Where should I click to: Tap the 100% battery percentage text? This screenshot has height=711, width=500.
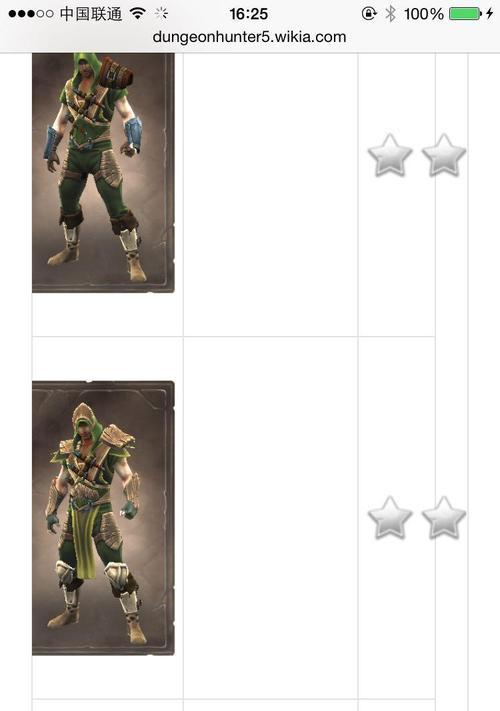[423, 14]
